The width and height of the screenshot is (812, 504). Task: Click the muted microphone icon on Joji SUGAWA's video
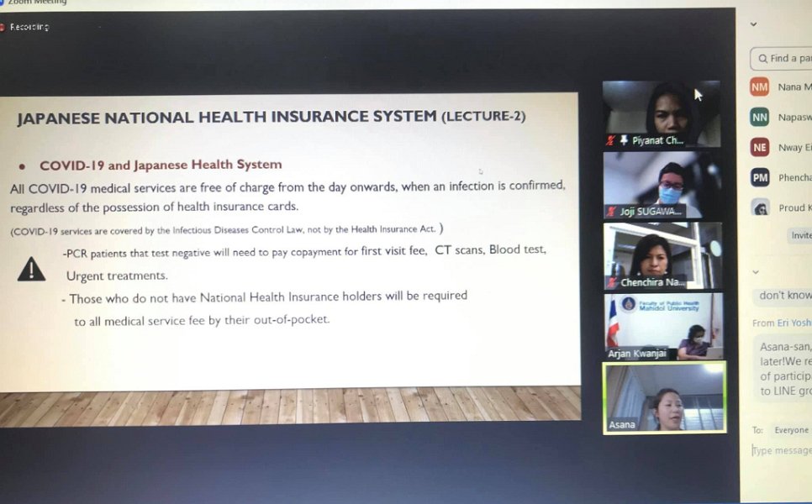pos(612,211)
